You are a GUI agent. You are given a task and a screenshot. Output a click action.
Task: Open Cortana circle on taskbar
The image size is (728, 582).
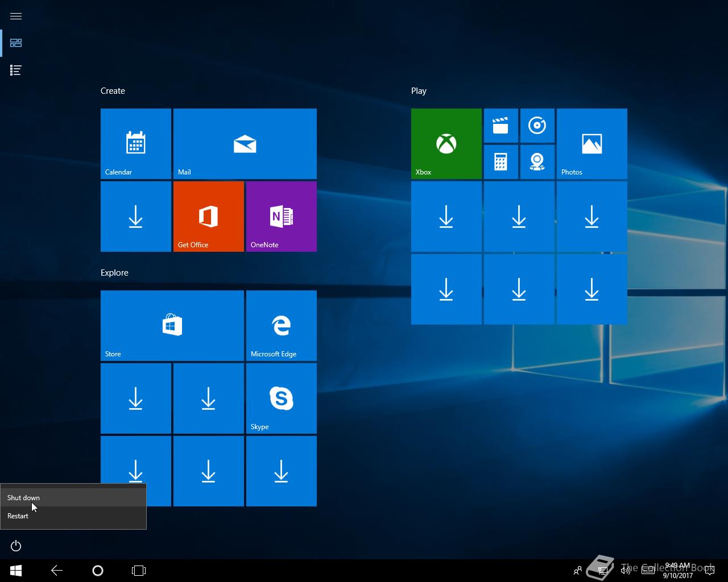click(98, 571)
